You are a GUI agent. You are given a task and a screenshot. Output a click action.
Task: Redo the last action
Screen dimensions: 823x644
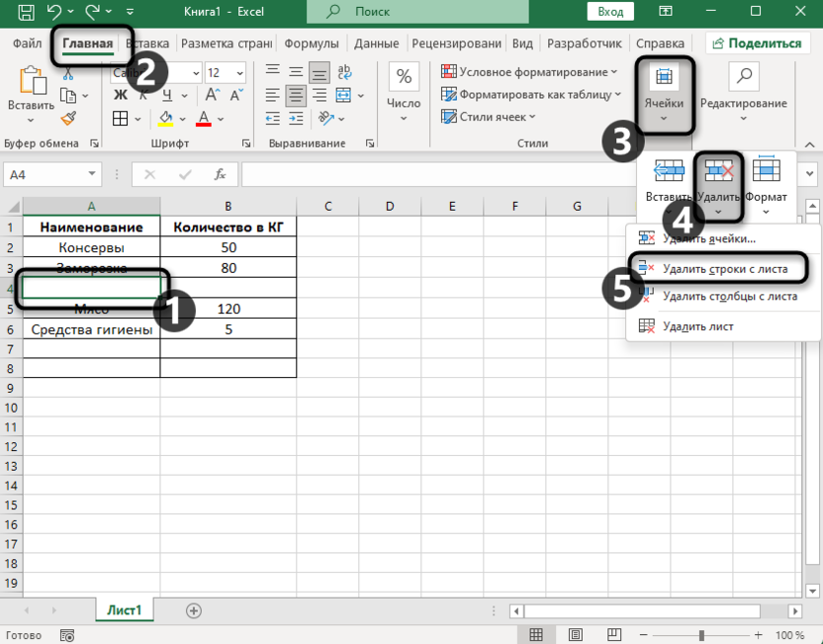click(x=92, y=12)
